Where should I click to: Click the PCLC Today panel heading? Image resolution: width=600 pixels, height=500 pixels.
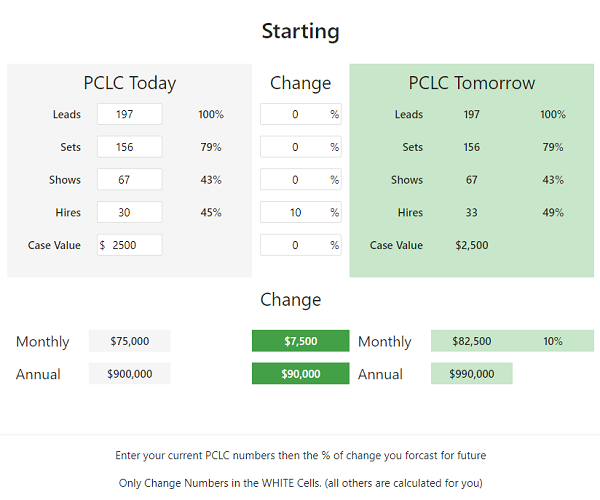129,83
